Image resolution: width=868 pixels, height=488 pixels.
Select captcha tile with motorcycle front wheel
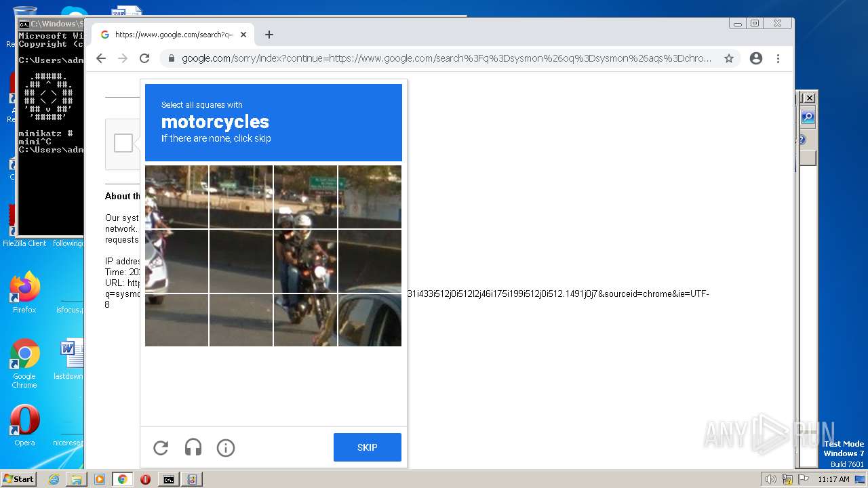tap(305, 320)
